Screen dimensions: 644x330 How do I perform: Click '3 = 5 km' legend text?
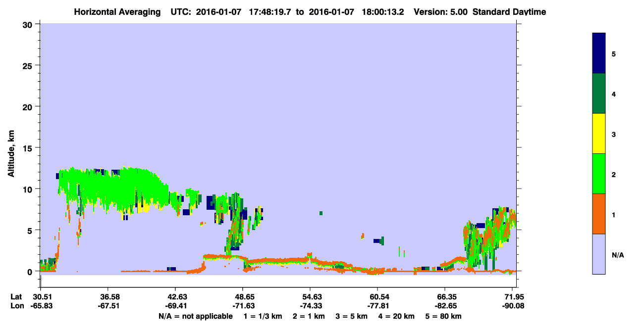[x=351, y=316]
